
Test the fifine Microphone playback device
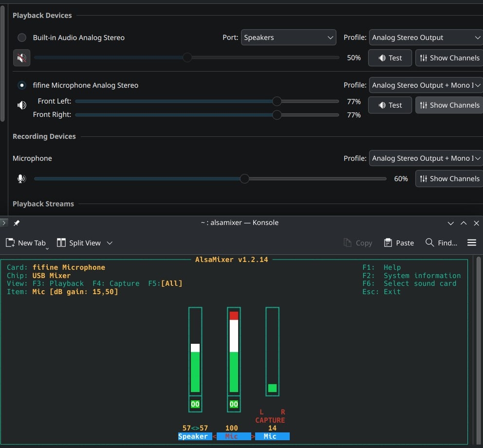pyautogui.click(x=390, y=105)
